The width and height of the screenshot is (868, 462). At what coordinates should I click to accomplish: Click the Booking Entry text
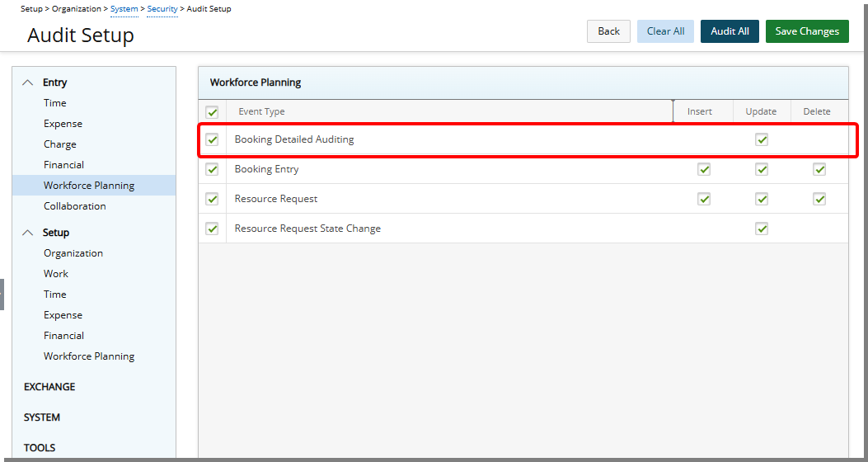tap(266, 169)
